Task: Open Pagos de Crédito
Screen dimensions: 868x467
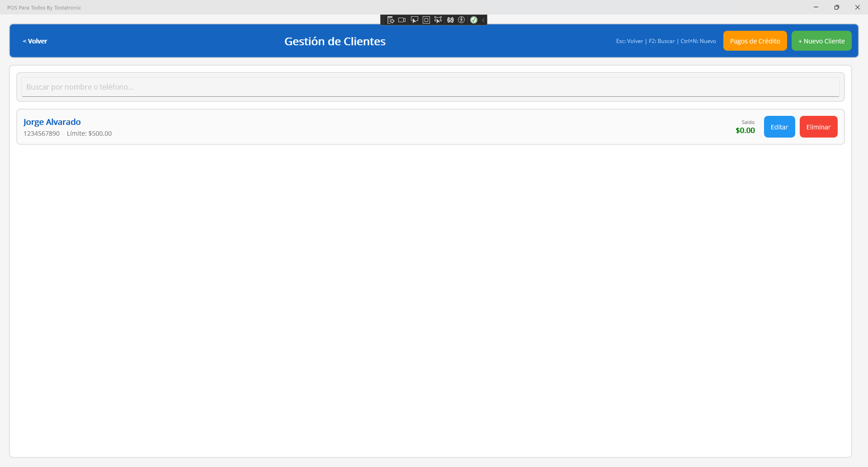Action: [x=755, y=41]
